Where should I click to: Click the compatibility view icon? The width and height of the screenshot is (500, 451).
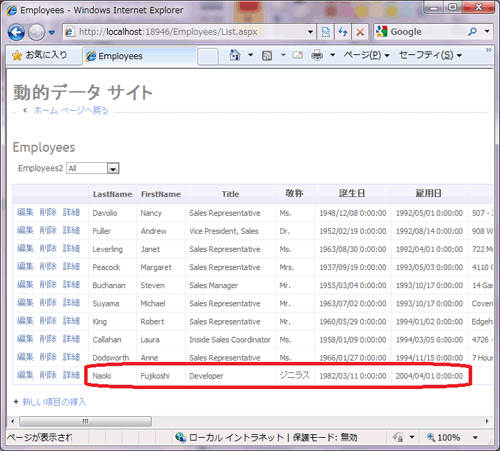tap(325, 32)
